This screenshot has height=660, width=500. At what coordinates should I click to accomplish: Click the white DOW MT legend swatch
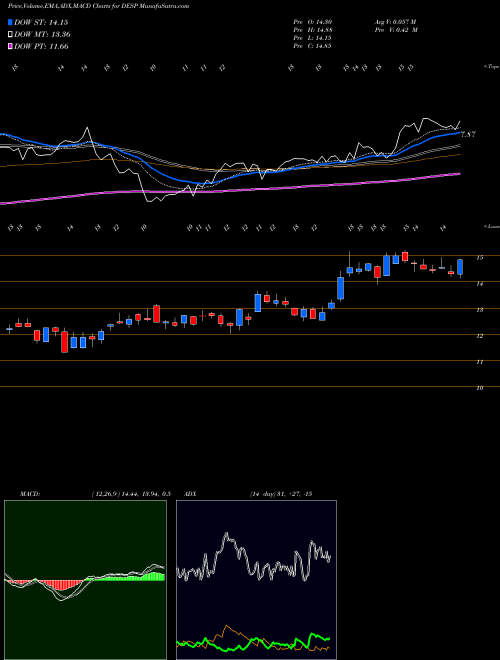(10, 35)
